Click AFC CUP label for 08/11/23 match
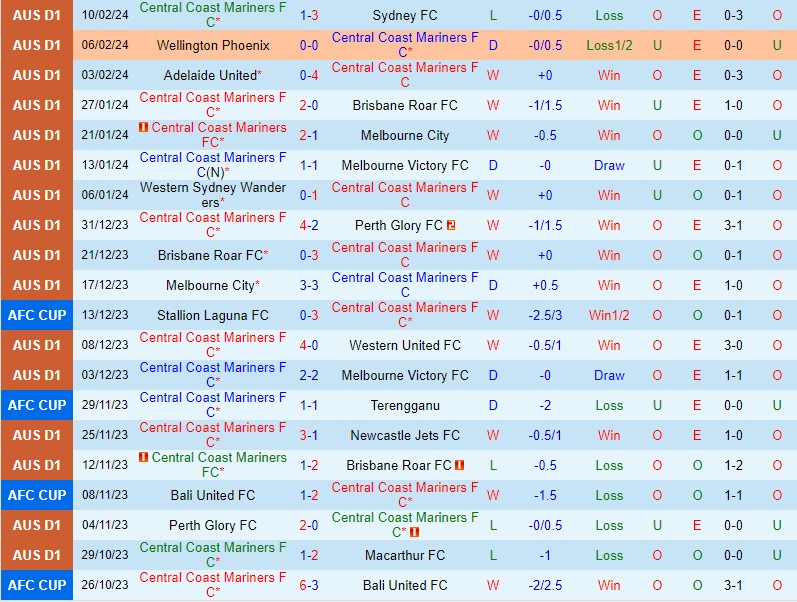The image size is (797, 602). point(37,495)
